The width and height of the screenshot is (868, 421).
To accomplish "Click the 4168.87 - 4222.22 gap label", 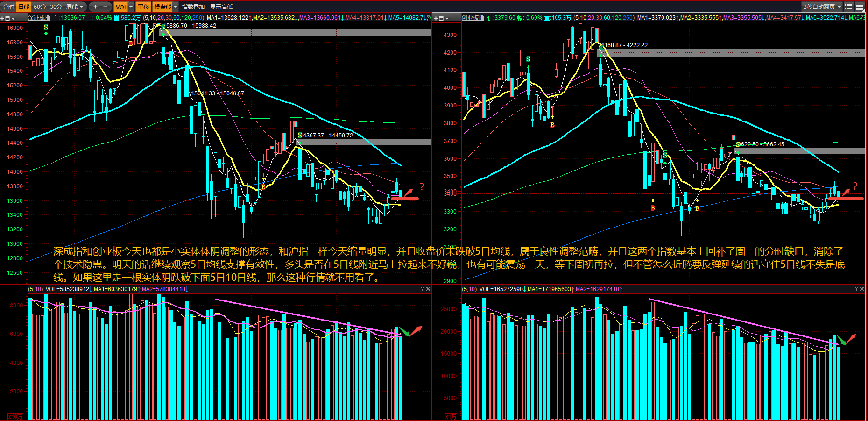I will (624, 45).
